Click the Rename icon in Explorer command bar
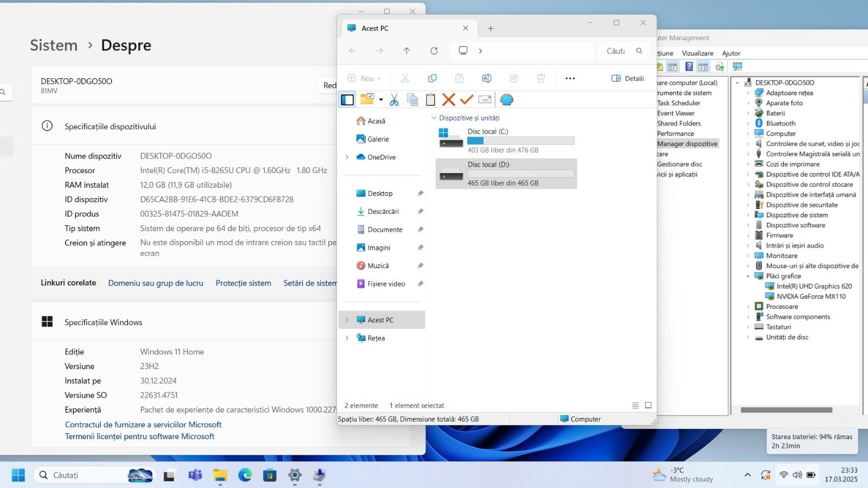Viewport: 868px width, 488px height. [487, 78]
